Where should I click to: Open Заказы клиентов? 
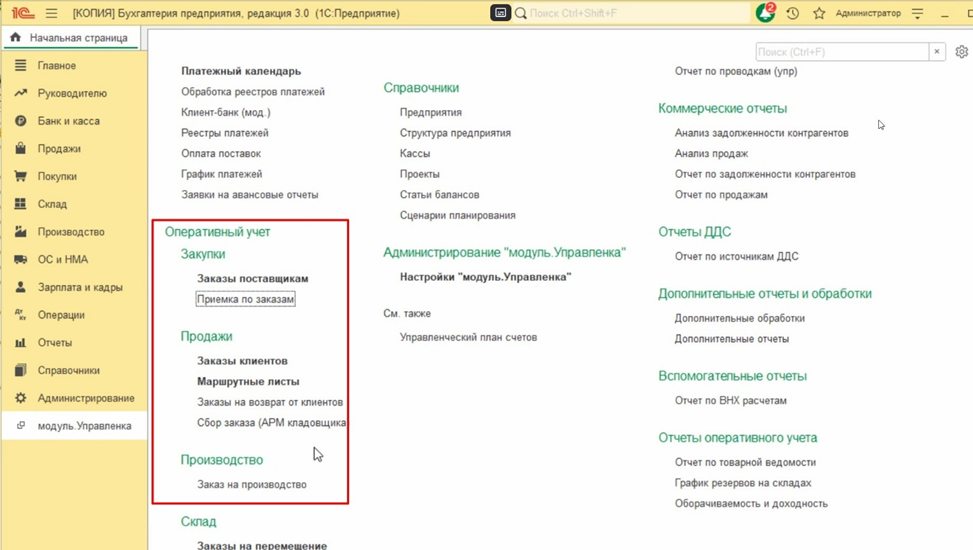pyautogui.click(x=242, y=361)
